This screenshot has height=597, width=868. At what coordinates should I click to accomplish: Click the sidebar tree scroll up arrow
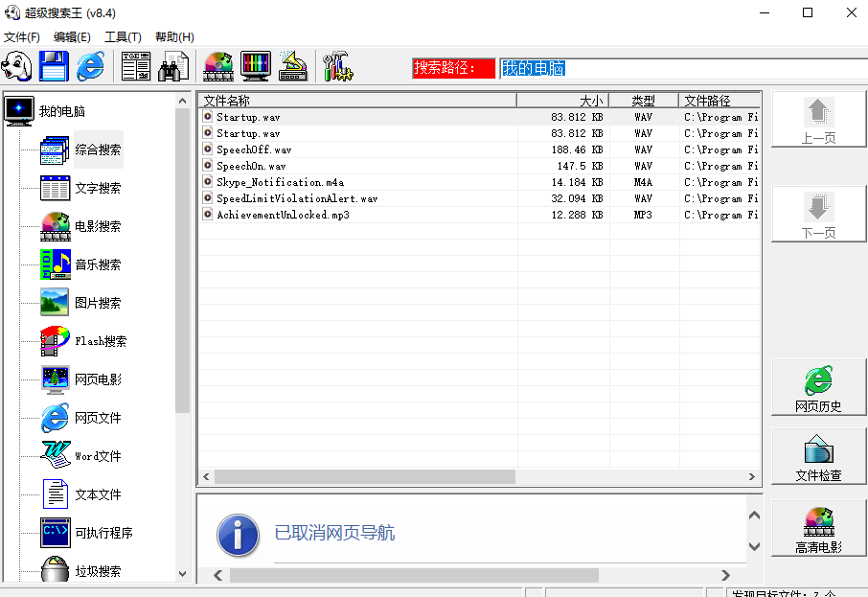[183, 101]
